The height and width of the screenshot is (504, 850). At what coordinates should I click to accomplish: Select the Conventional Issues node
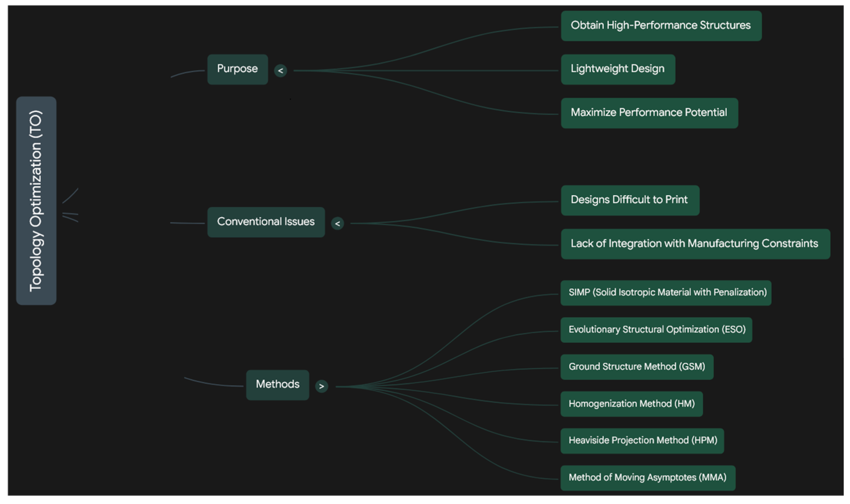pos(266,222)
